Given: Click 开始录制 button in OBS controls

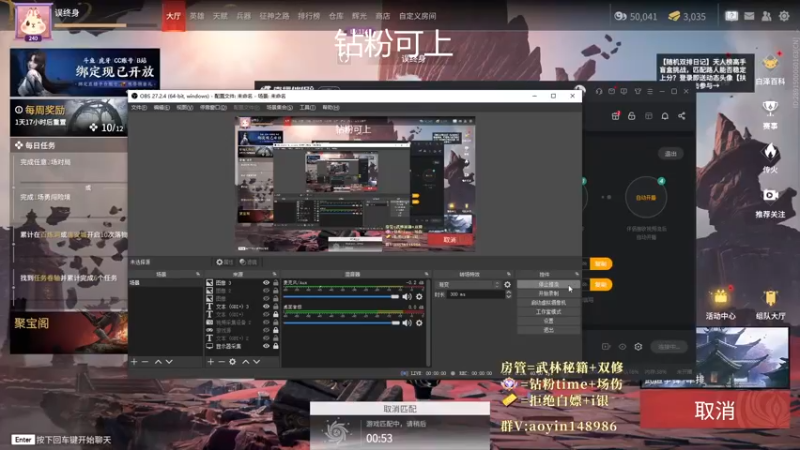Looking at the screenshot, I should pyautogui.click(x=548, y=293).
